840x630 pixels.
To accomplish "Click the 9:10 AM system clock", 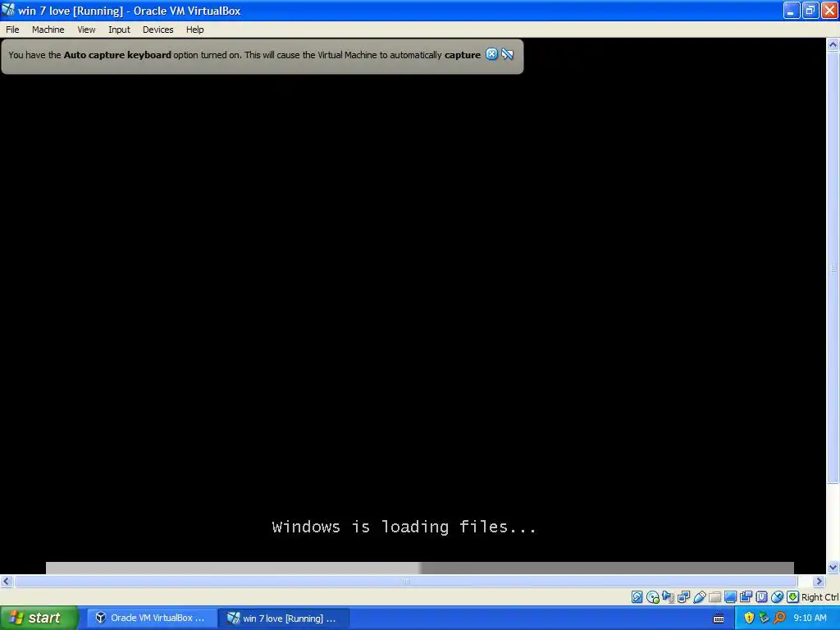I will pyautogui.click(x=810, y=618).
